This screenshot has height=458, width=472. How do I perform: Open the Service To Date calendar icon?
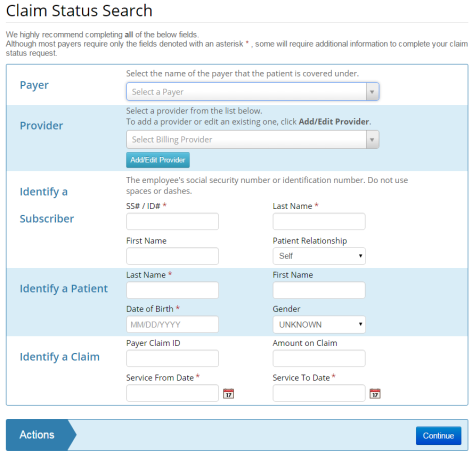[x=375, y=393]
